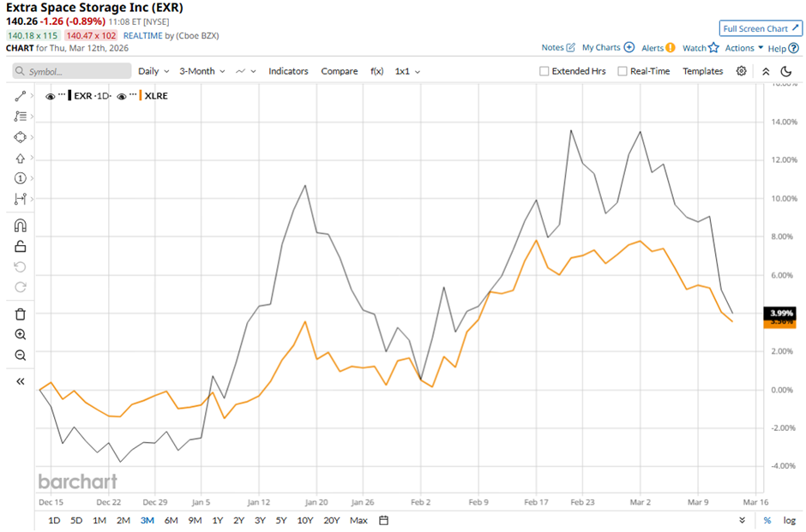Open the Indicators menu

[x=288, y=71]
